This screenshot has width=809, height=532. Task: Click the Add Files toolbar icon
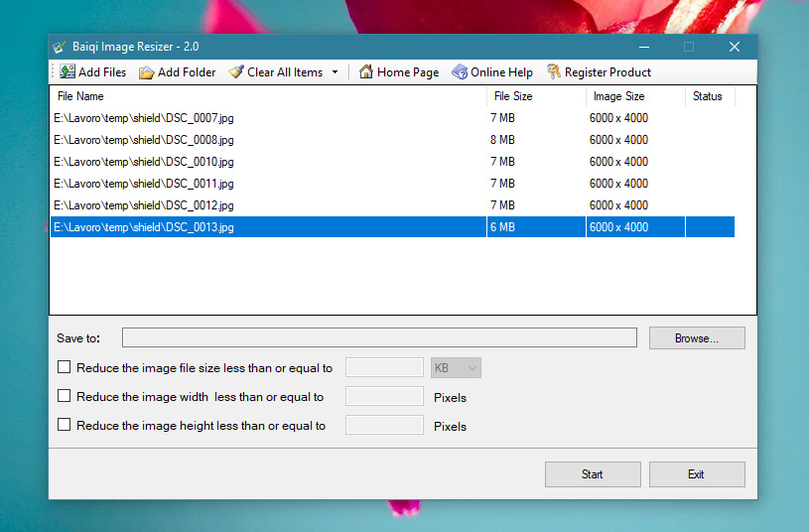pos(67,72)
